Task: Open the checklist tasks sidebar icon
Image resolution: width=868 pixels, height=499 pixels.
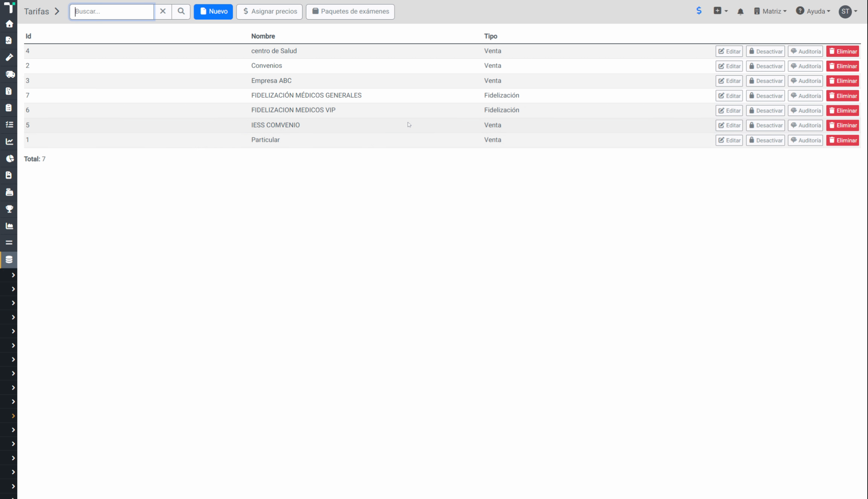Action: [9, 125]
